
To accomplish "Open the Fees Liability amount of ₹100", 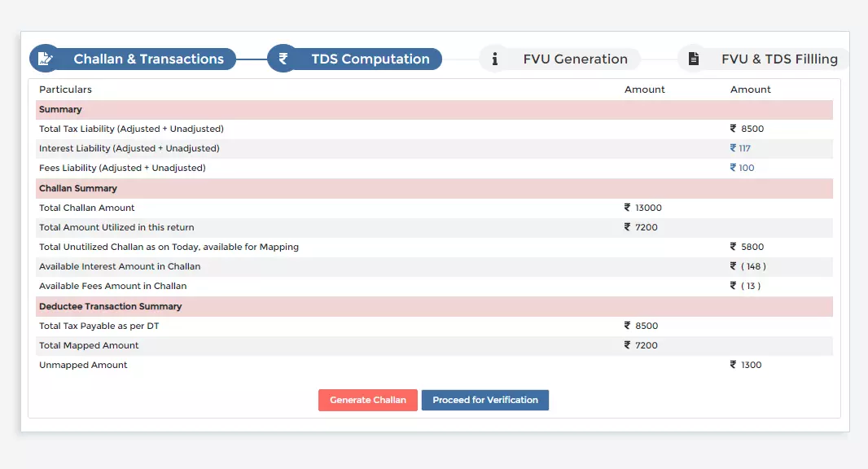I will tap(743, 168).
